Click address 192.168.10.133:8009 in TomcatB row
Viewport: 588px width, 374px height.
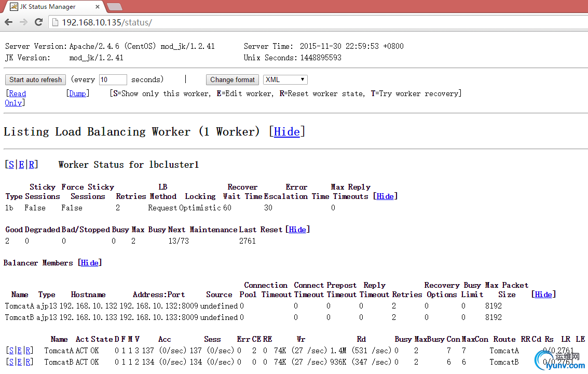coord(159,317)
